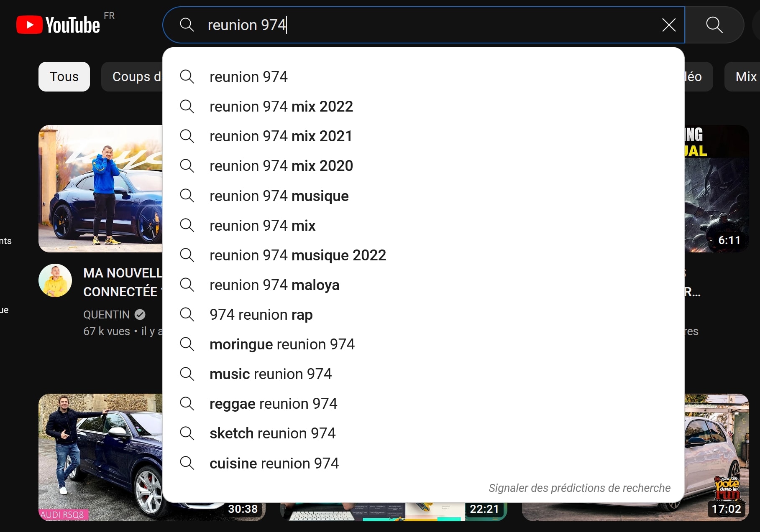Click the YouTube logo to go home
Viewport: 760px width, 532px height.
58,25
